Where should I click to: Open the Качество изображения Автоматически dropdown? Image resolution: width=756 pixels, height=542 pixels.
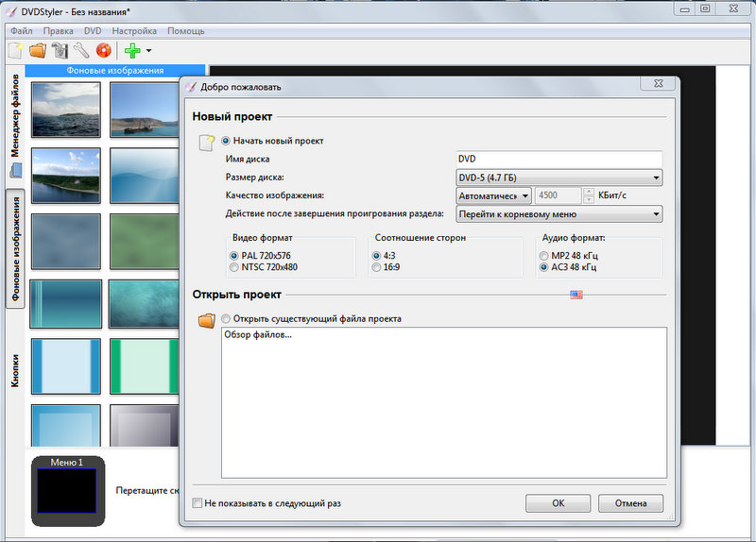493,195
